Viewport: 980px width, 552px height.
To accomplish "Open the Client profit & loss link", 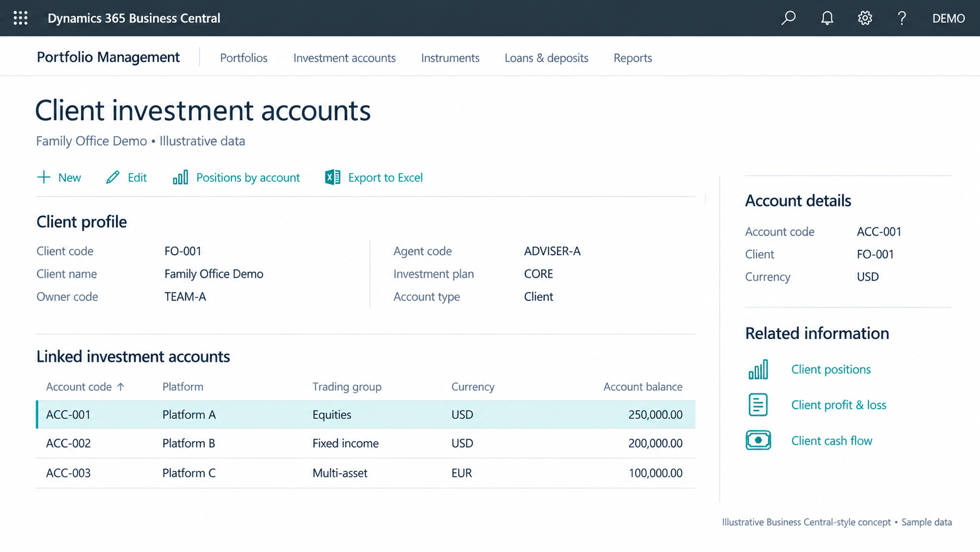I will coord(839,405).
